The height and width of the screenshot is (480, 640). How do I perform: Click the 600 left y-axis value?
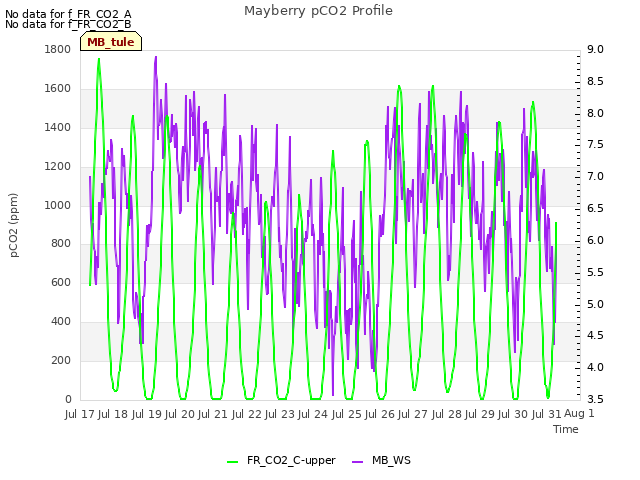[61, 282]
